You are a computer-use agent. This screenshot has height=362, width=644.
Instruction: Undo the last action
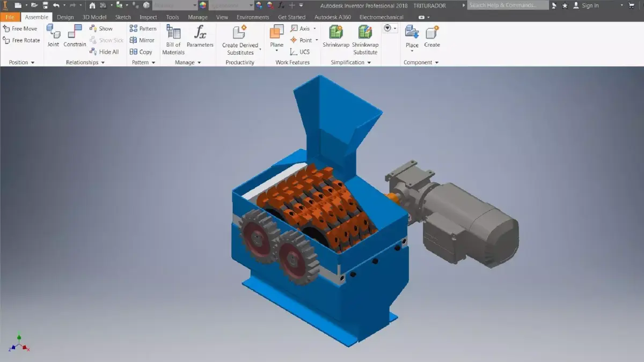(x=56, y=5)
